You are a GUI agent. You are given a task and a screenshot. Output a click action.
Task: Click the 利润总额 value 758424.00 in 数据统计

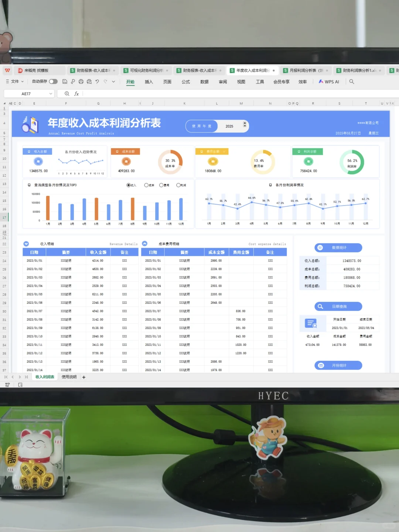(352, 286)
